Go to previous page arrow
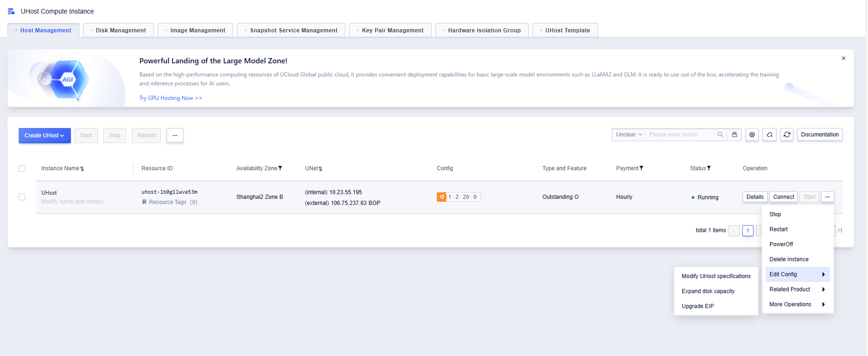Viewport: 868px width, 356px height. [734, 231]
